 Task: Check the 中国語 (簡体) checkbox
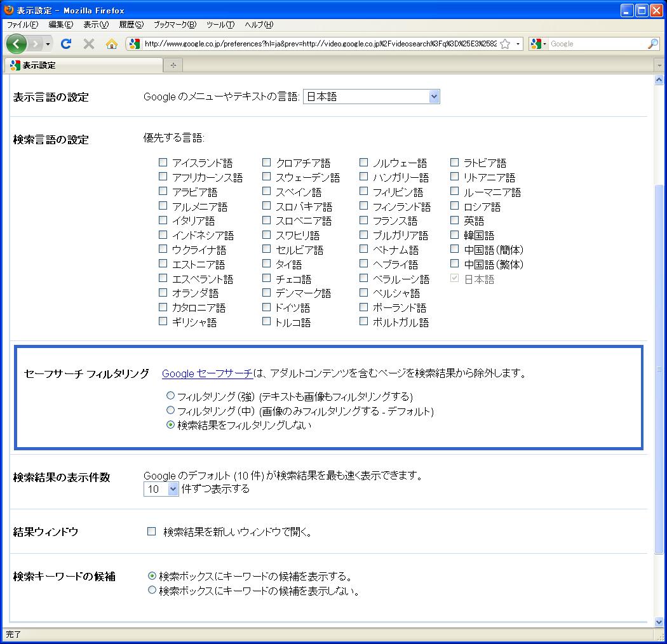click(x=455, y=249)
